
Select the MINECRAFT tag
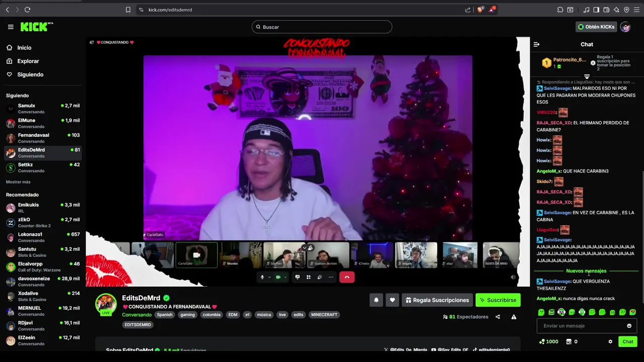tap(324, 315)
